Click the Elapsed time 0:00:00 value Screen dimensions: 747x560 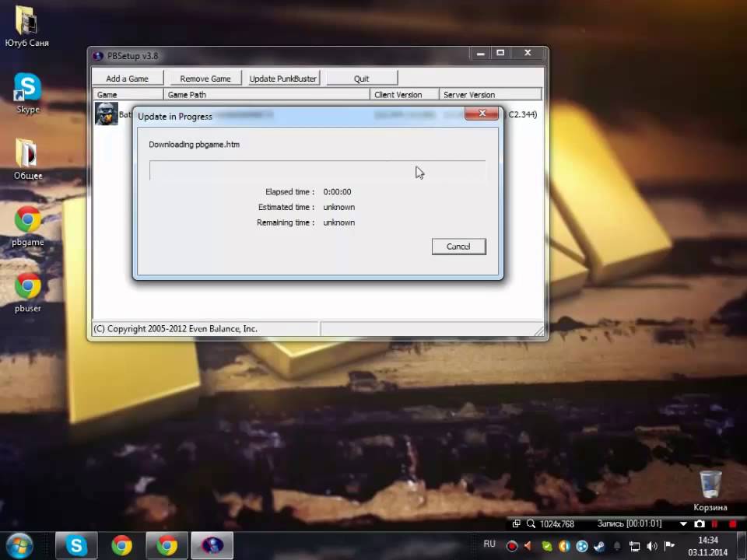pos(337,192)
